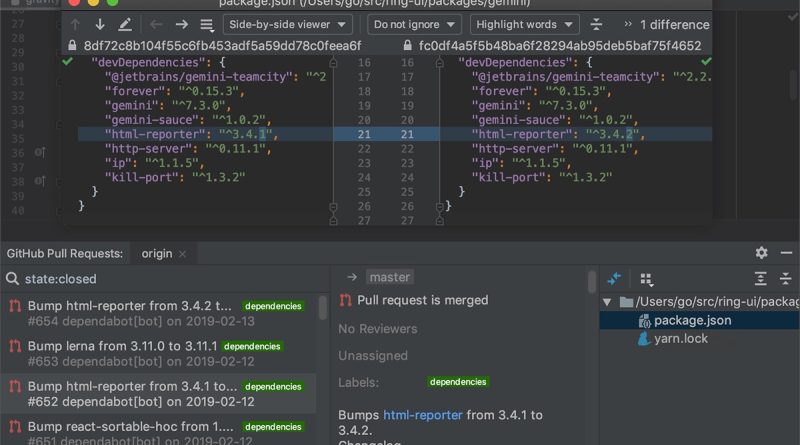This screenshot has width=800, height=445.
Task: Click the show diff arrows icon
Action: pyautogui.click(x=614, y=279)
